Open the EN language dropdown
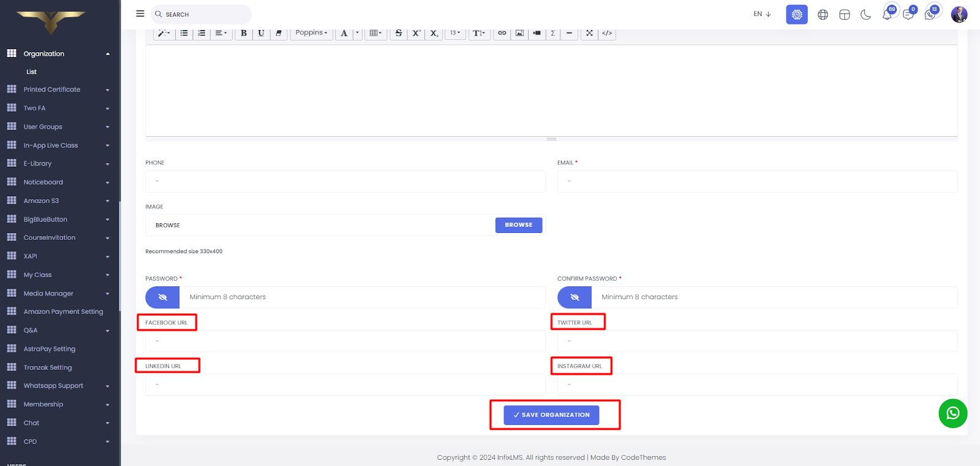The image size is (980, 466). coord(762,14)
